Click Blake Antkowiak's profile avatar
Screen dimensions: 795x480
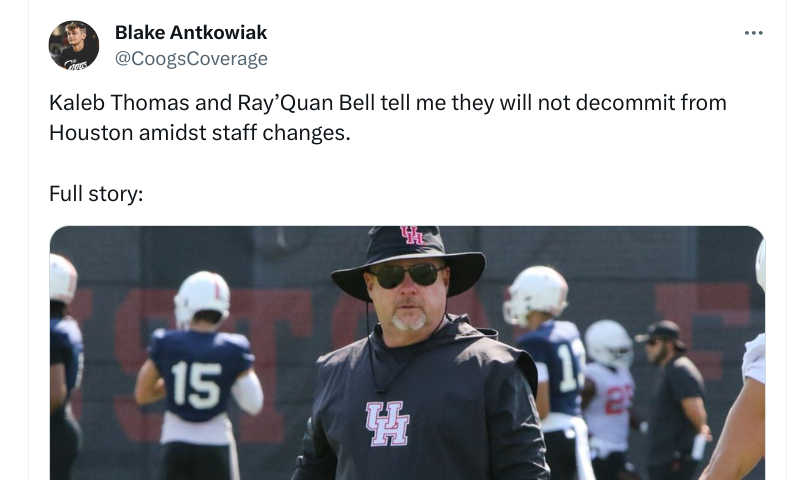(74, 45)
